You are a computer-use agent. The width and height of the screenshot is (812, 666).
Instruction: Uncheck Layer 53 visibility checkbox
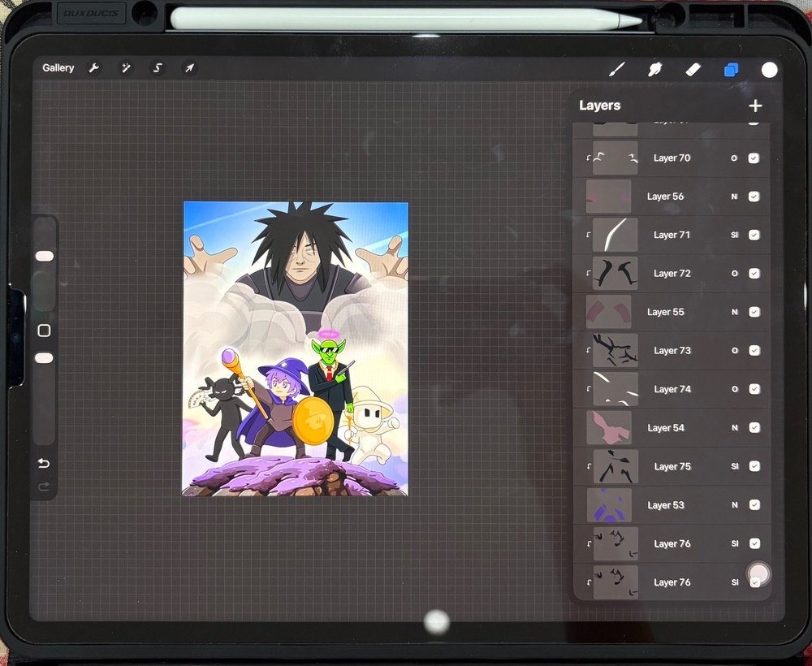[754, 504]
